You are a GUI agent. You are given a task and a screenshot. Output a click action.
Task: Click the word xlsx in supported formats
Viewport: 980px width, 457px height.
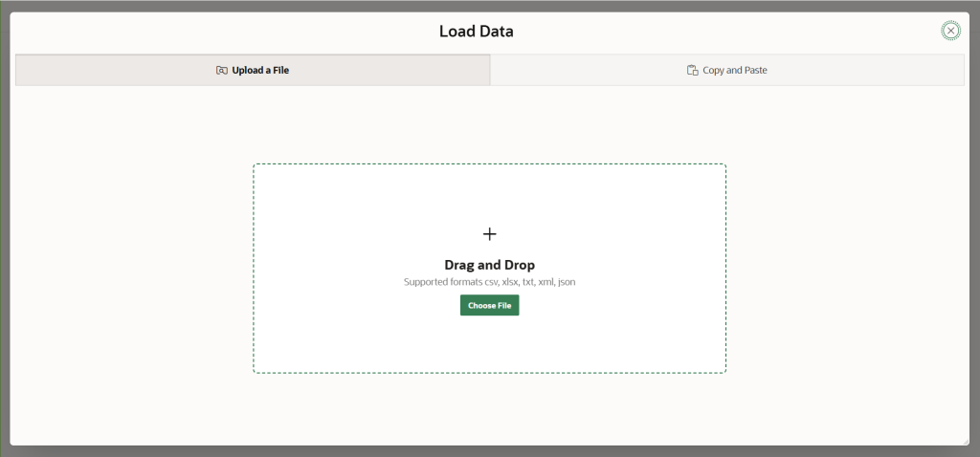(511, 282)
